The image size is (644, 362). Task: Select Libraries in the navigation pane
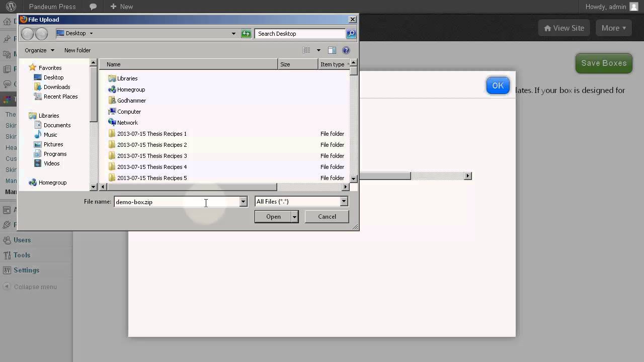(x=49, y=116)
